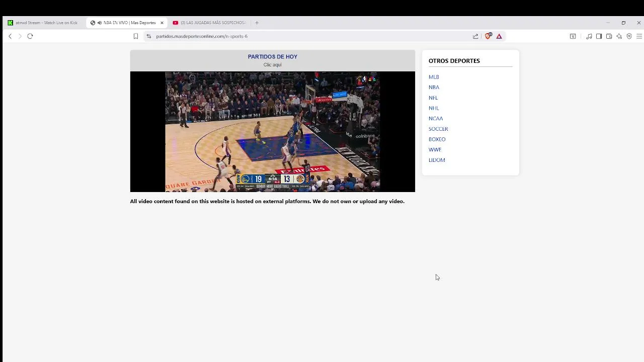This screenshot has height=362, width=644.
Task: Open a new tab with the plus button
Action: [x=257, y=23]
